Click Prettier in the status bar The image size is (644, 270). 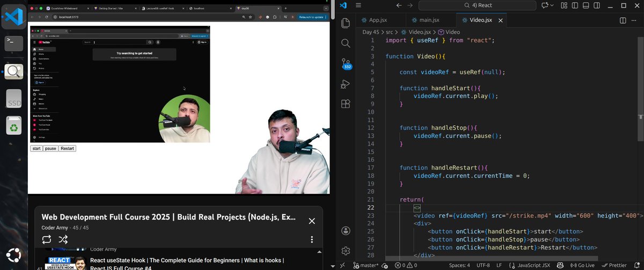tap(614, 265)
